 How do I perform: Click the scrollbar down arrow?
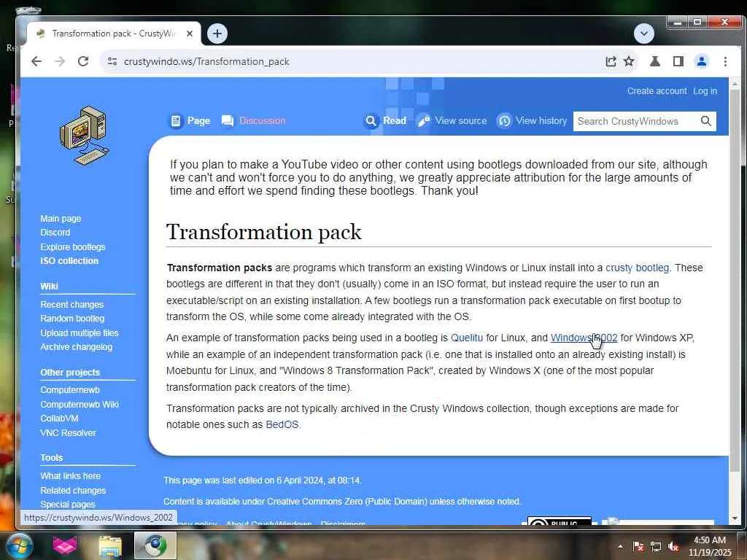coord(735,518)
